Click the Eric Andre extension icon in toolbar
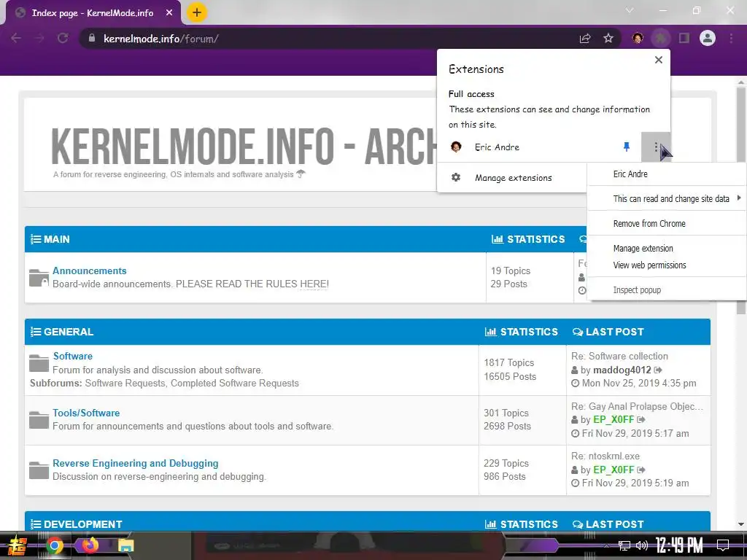 [638, 38]
